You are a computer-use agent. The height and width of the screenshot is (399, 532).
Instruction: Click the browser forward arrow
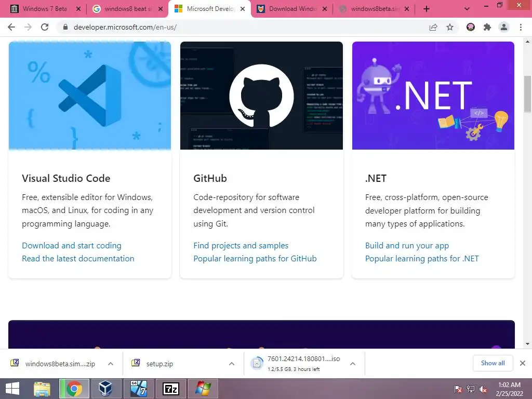pos(28,27)
